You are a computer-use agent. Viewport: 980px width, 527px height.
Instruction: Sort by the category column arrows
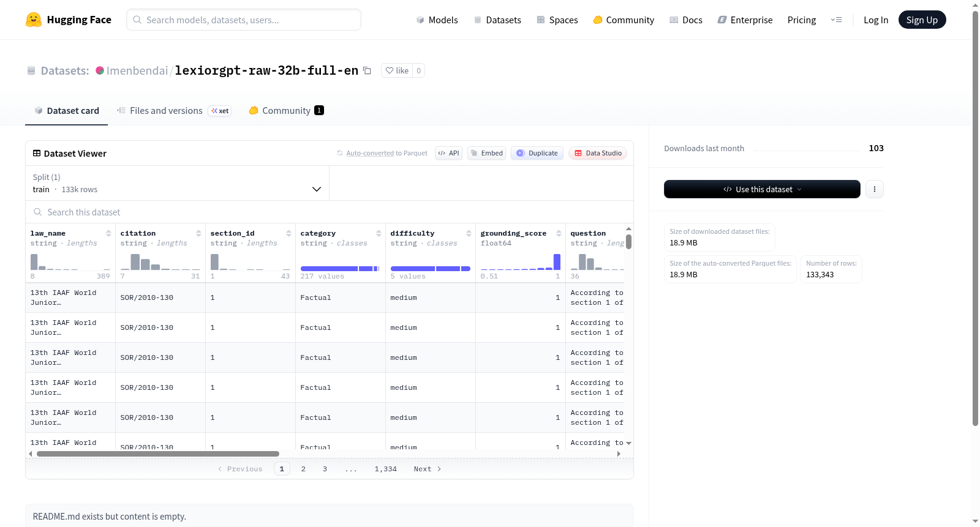pos(379,233)
